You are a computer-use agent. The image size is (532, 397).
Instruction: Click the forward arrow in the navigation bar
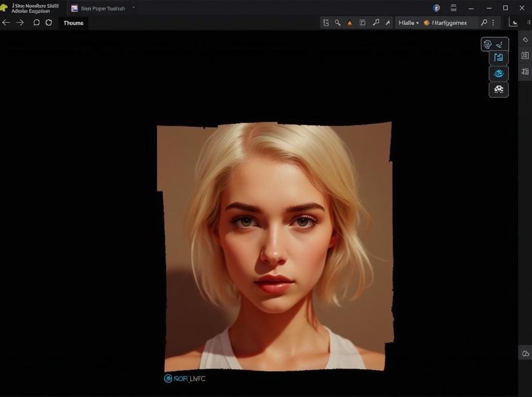[x=20, y=22]
